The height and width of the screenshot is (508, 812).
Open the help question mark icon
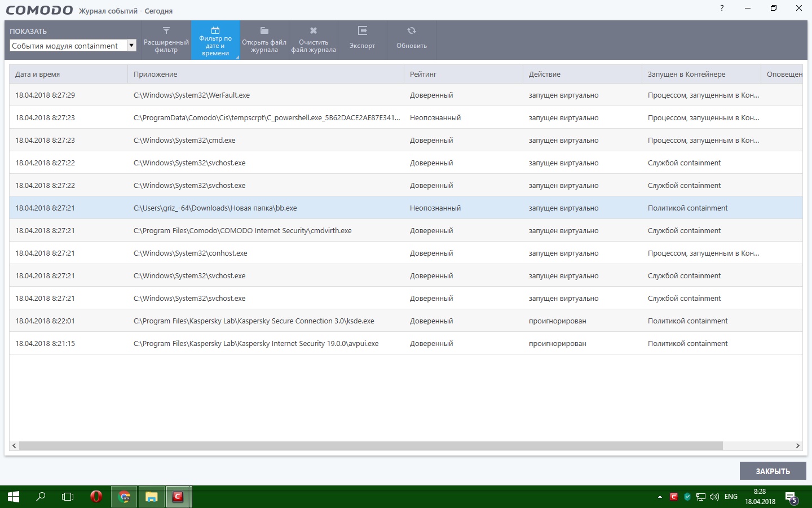point(722,8)
